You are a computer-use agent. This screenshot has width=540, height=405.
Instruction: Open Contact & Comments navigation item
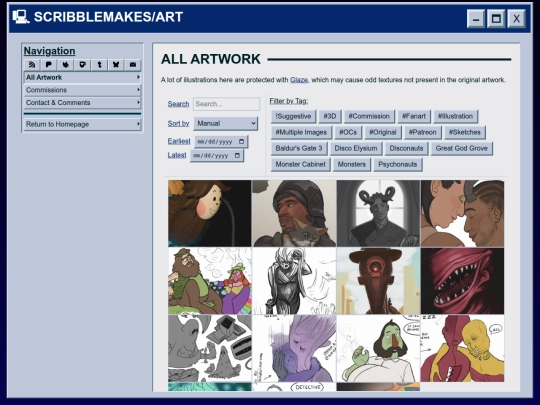pos(82,103)
